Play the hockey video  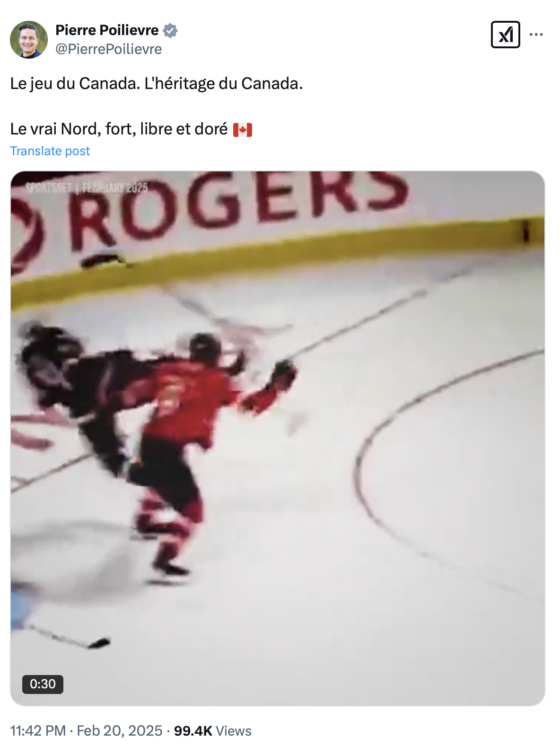pyautogui.click(x=278, y=438)
